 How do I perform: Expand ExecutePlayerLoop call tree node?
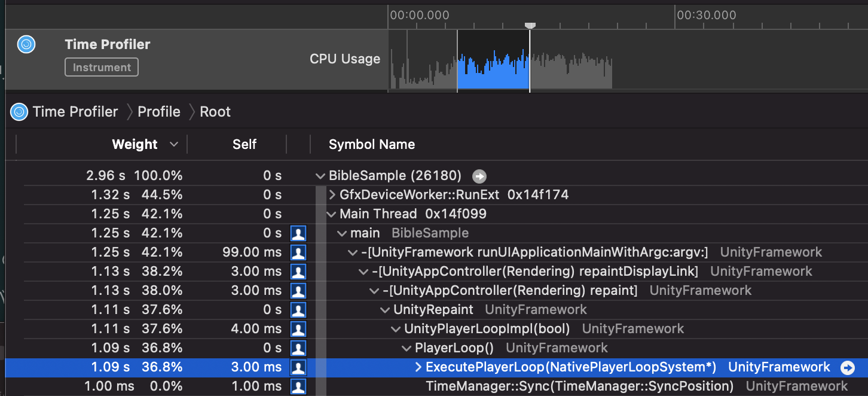(x=418, y=367)
